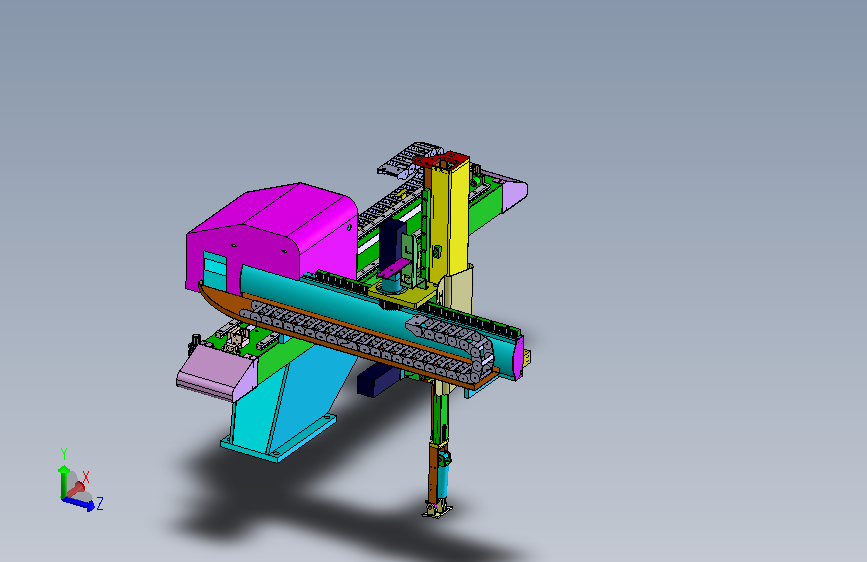Select the gripper at the vertical arm's bottom
The image size is (867, 562).
(x=437, y=509)
